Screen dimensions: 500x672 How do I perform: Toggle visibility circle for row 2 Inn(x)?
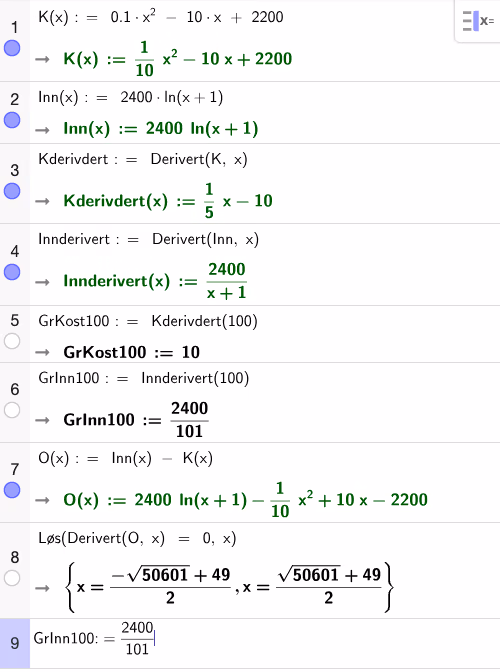pos(12,120)
